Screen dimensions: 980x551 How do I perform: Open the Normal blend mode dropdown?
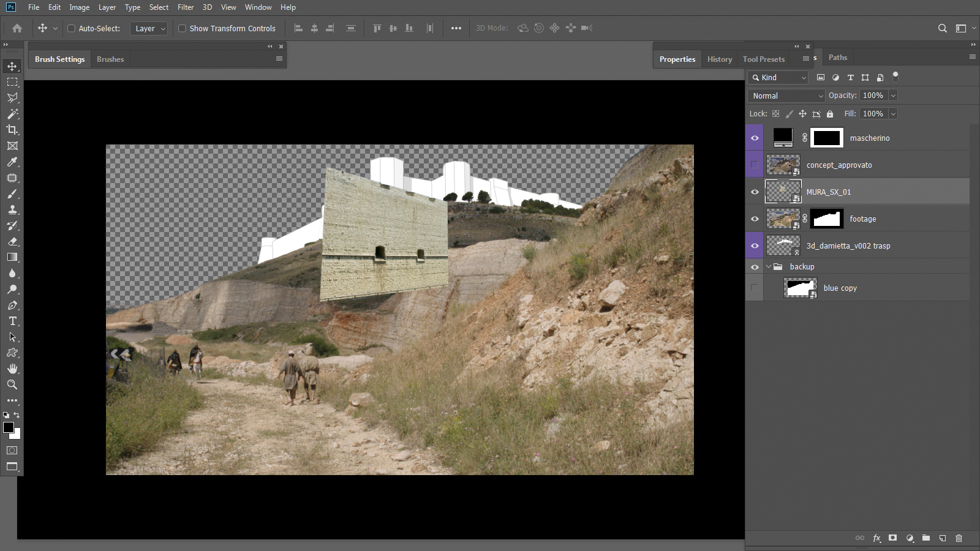click(787, 96)
